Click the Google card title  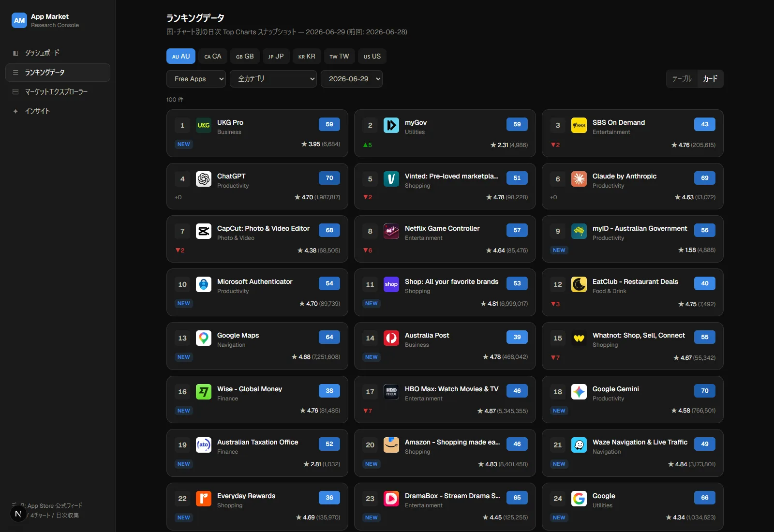(x=604, y=496)
